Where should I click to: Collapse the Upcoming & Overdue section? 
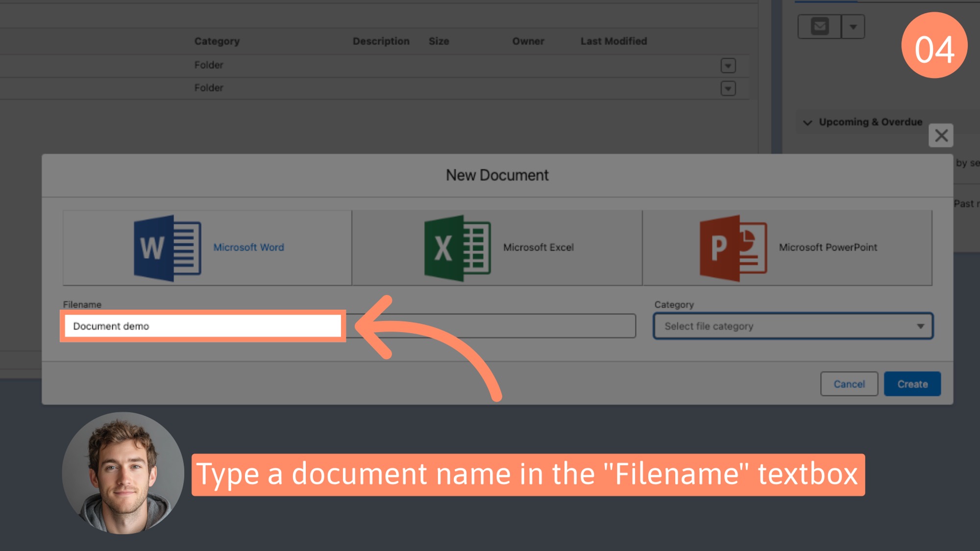pyautogui.click(x=808, y=122)
